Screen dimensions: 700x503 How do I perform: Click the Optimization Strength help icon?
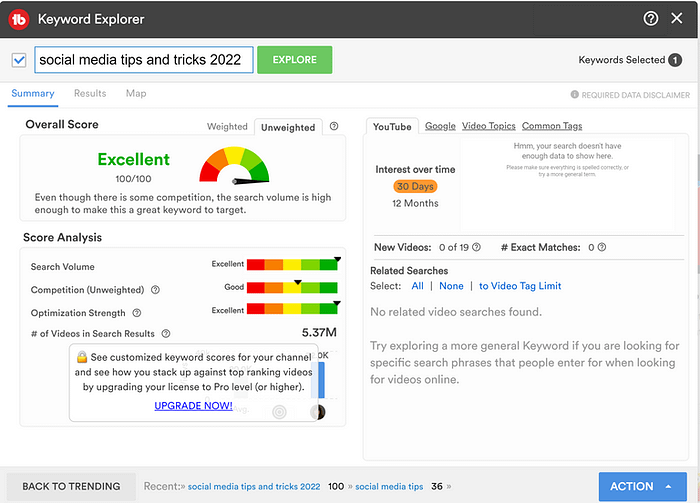click(x=137, y=313)
